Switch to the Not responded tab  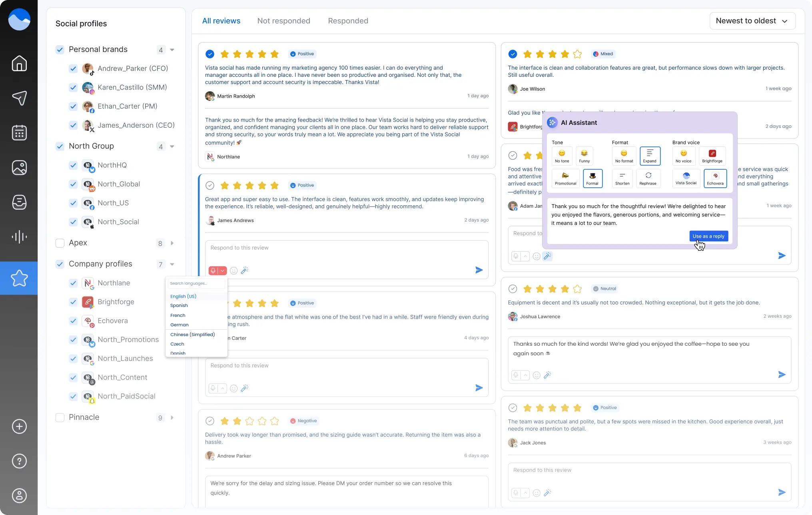coord(284,20)
